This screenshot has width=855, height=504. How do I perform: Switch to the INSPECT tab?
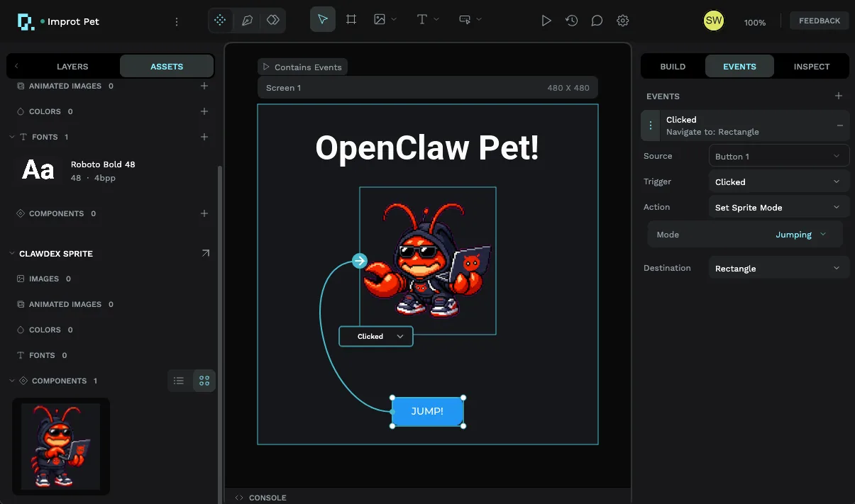coord(812,67)
